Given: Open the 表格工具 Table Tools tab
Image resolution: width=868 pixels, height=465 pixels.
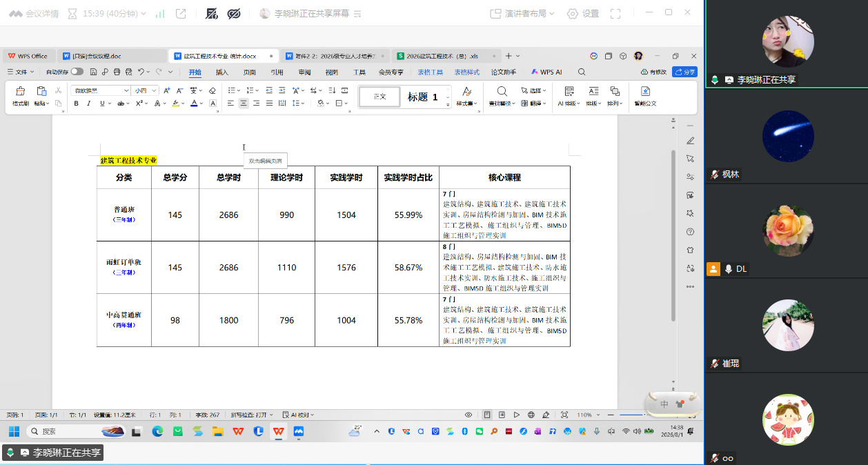Looking at the screenshot, I should coord(431,72).
